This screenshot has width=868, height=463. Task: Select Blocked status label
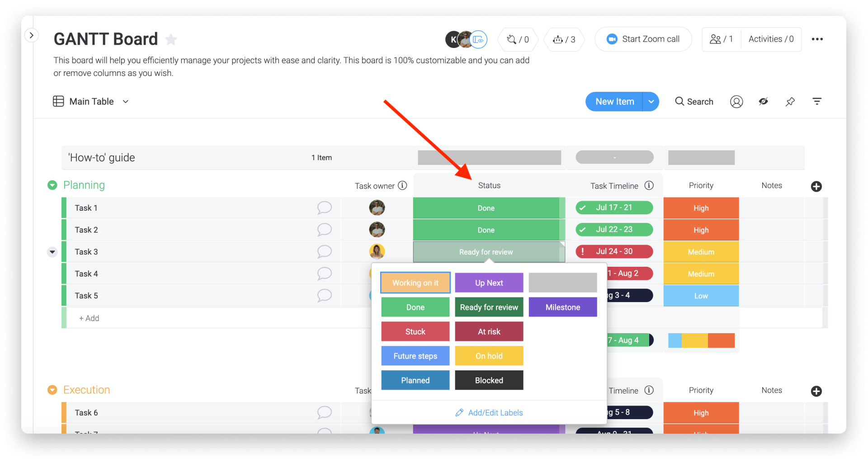tap(489, 380)
